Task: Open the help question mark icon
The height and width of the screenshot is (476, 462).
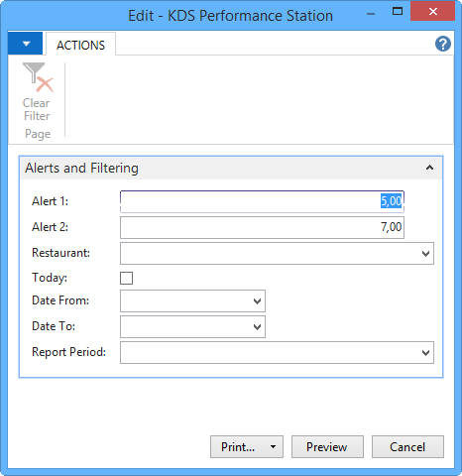Action: [443, 44]
